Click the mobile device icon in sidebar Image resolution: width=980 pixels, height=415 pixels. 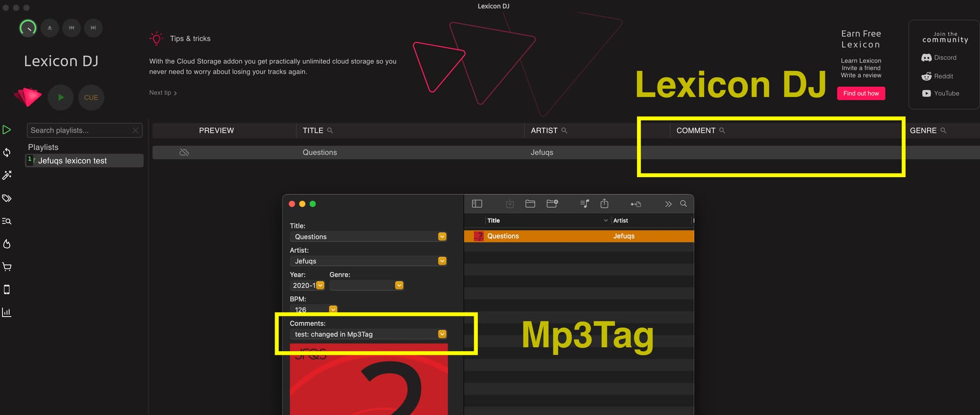point(7,289)
